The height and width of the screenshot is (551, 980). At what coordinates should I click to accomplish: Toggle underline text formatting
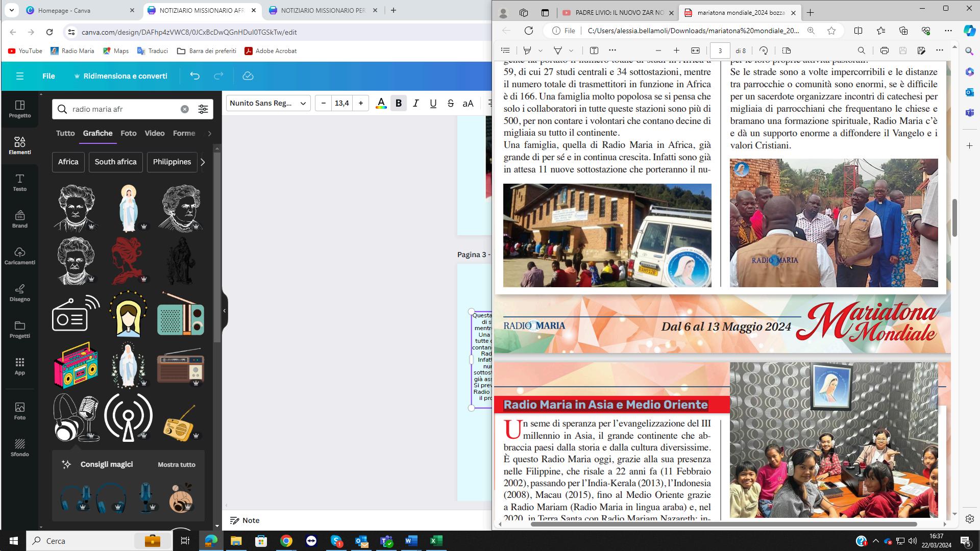click(433, 103)
